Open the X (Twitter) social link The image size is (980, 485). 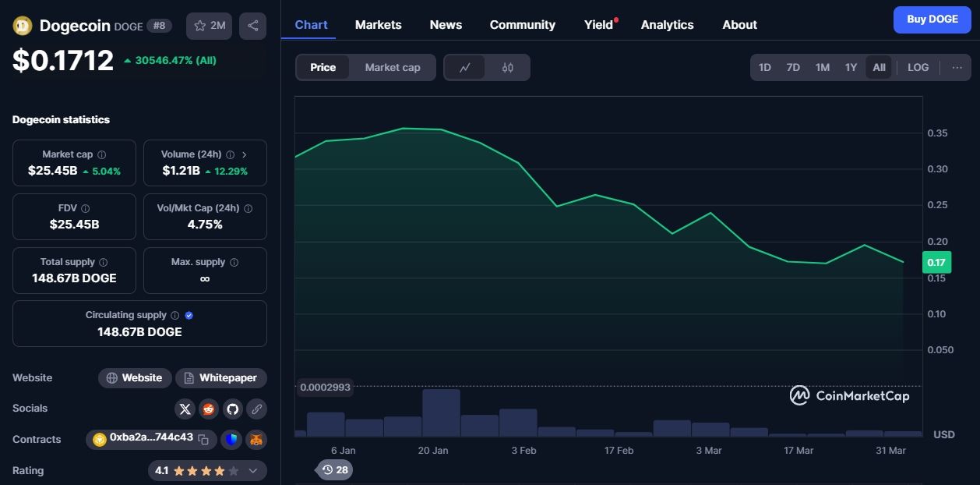click(x=185, y=409)
